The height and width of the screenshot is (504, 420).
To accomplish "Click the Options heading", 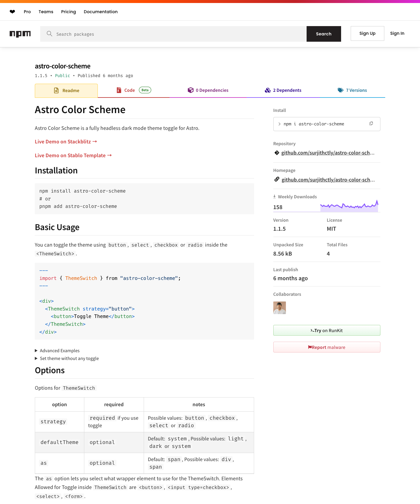I will pyautogui.click(x=50, y=370).
